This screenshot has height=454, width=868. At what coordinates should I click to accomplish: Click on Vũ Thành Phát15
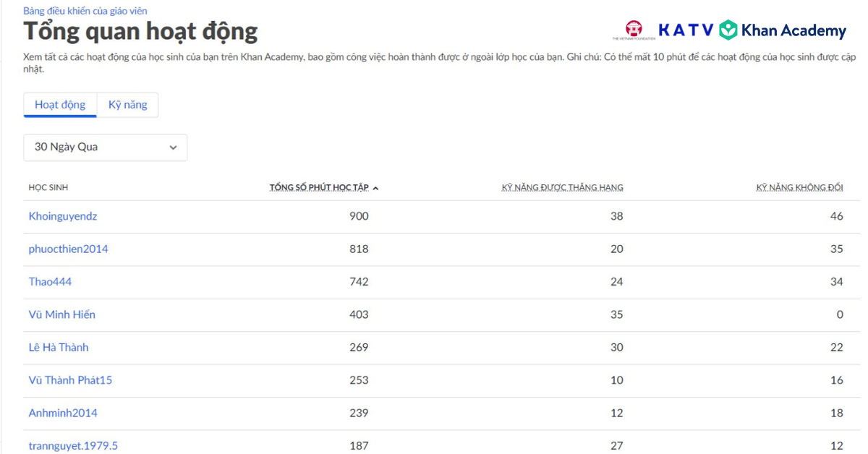click(70, 380)
